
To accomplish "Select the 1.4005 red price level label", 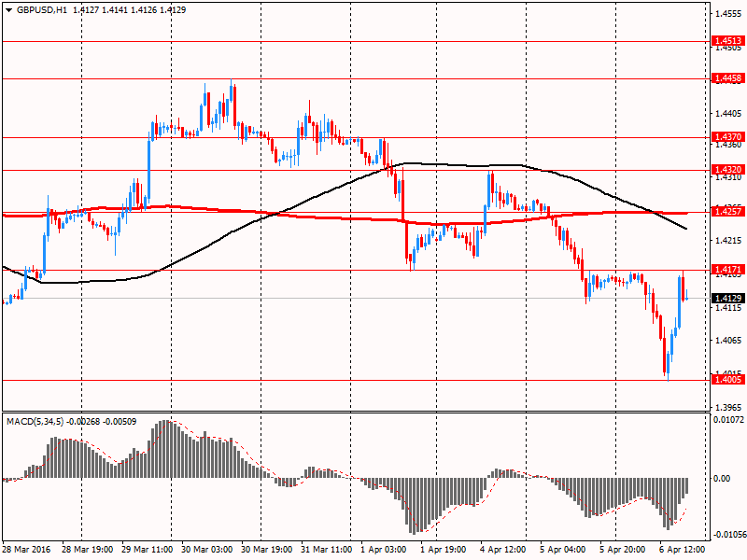I will (x=727, y=380).
